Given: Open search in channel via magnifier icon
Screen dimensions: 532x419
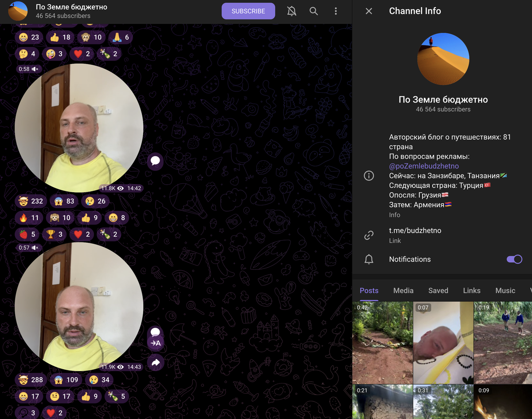Looking at the screenshot, I should click(x=314, y=11).
